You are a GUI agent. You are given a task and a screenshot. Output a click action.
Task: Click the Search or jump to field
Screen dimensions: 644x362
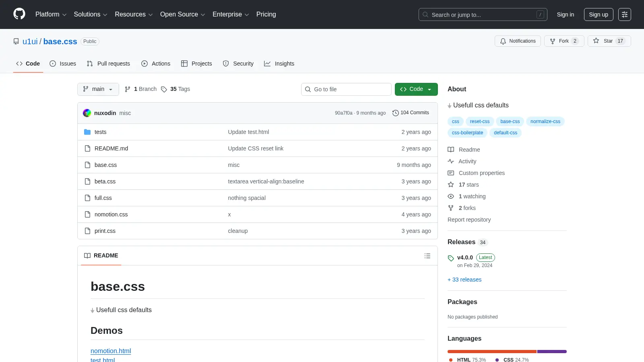pyautogui.click(x=483, y=14)
